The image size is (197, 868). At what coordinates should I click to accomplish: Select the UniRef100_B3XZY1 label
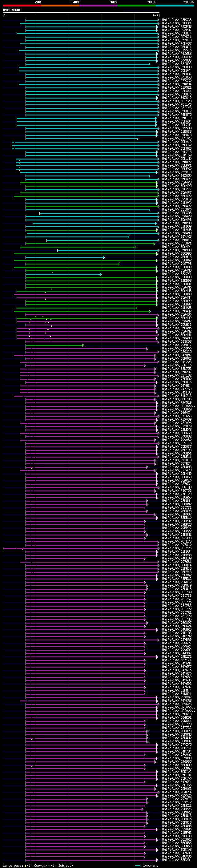(176, 274)
